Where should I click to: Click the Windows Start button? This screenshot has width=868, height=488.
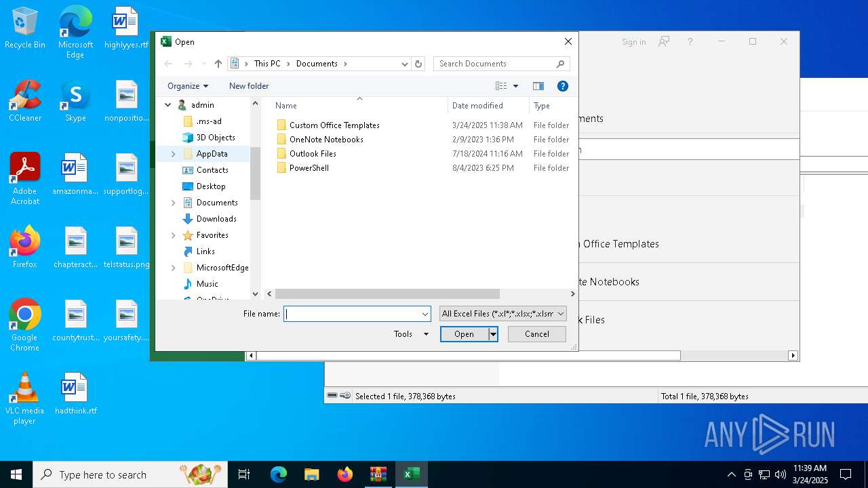click(x=16, y=474)
